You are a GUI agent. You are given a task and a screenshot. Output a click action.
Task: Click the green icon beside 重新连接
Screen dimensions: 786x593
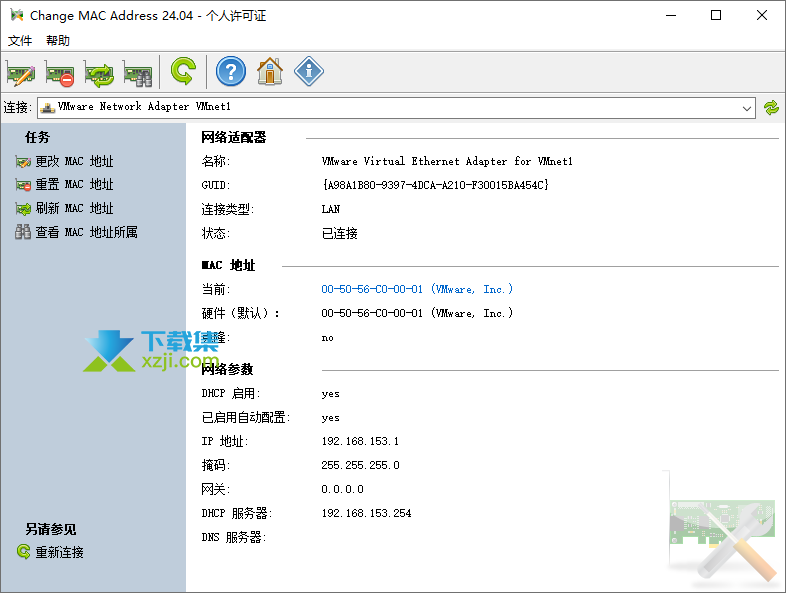coord(24,552)
